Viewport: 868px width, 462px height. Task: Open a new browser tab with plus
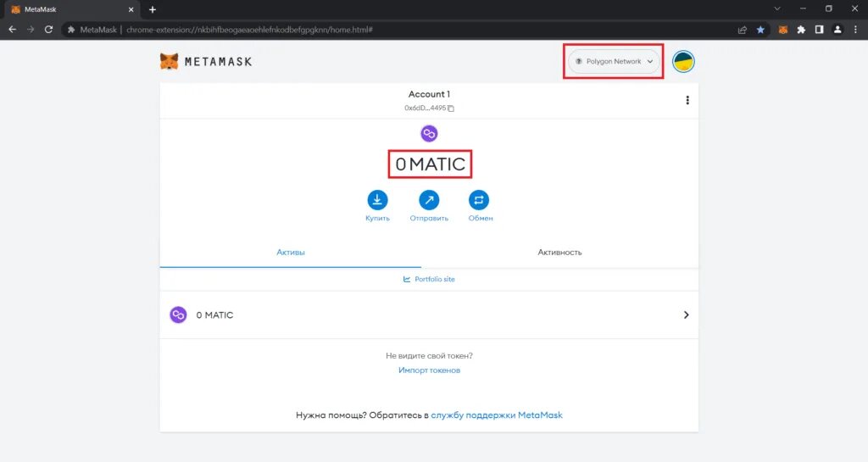pos(153,9)
